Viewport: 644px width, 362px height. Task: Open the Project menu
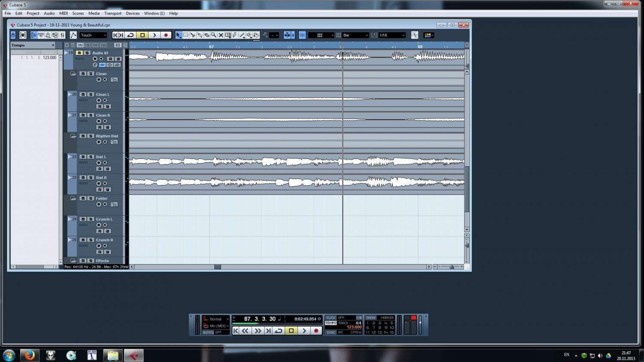coord(33,13)
